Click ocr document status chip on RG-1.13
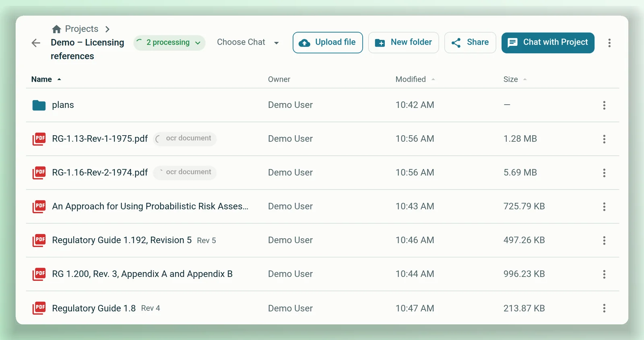 [185, 138]
